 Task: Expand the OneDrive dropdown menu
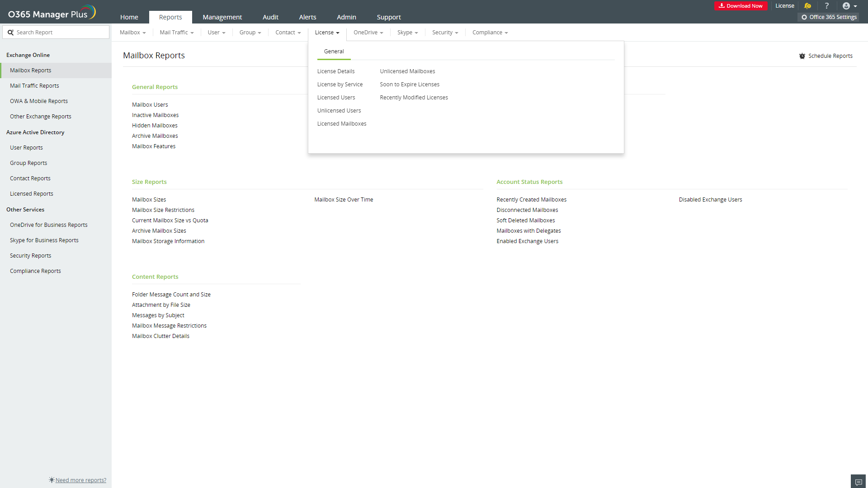pos(368,33)
